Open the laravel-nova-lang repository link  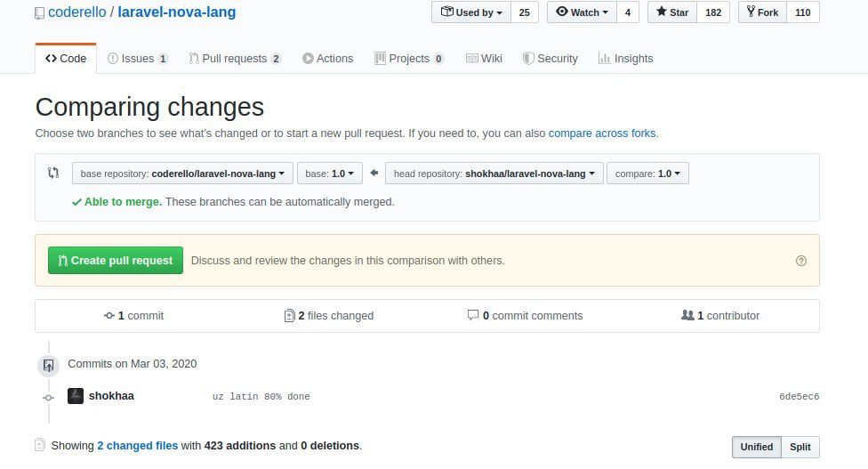tap(177, 12)
